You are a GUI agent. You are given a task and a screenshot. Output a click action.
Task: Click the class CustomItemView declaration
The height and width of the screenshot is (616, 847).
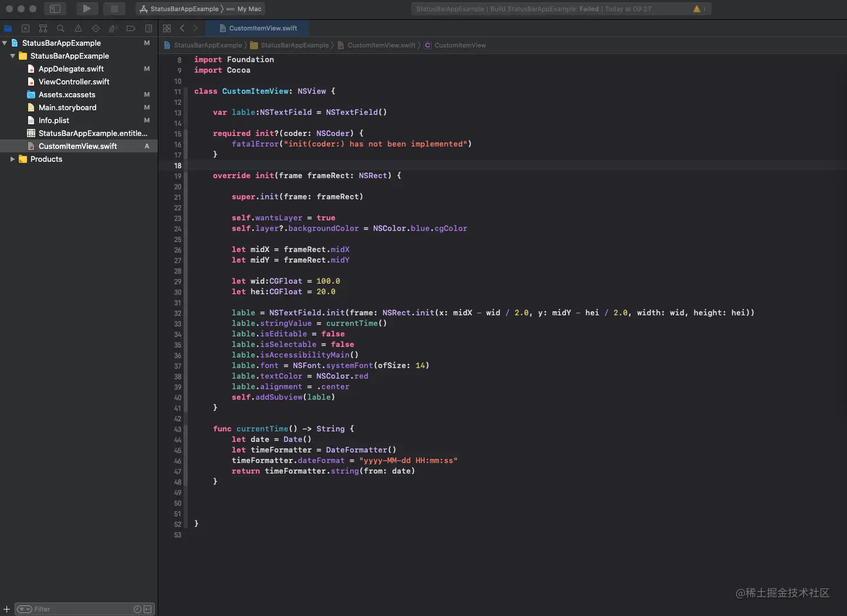click(x=265, y=91)
